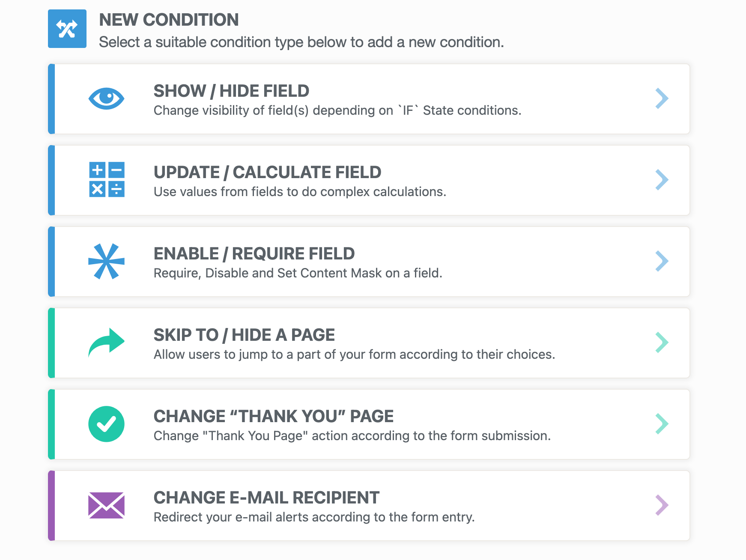
Task: Expand Update / Calculate Field chevron arrow
Action: click(662, 180)
